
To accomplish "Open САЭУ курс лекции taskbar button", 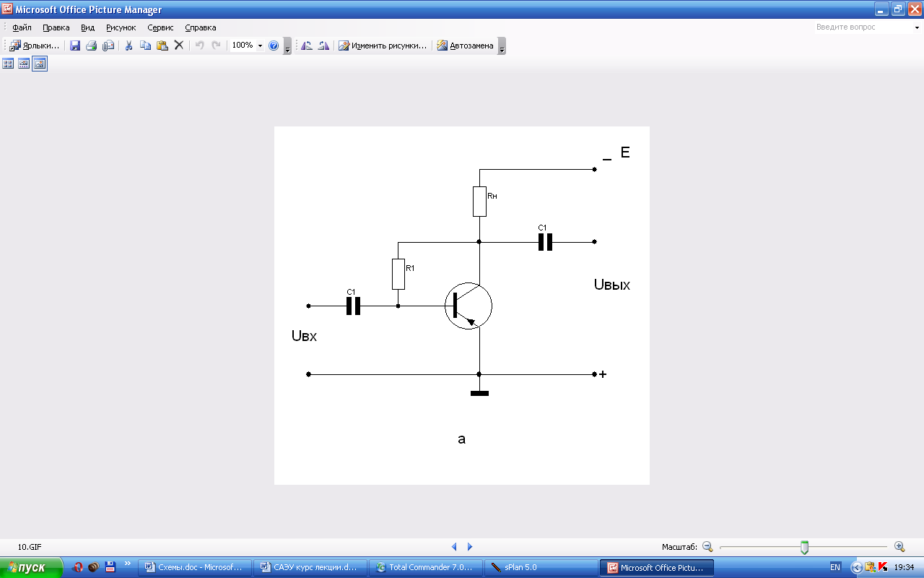I will tap(312, 568).
